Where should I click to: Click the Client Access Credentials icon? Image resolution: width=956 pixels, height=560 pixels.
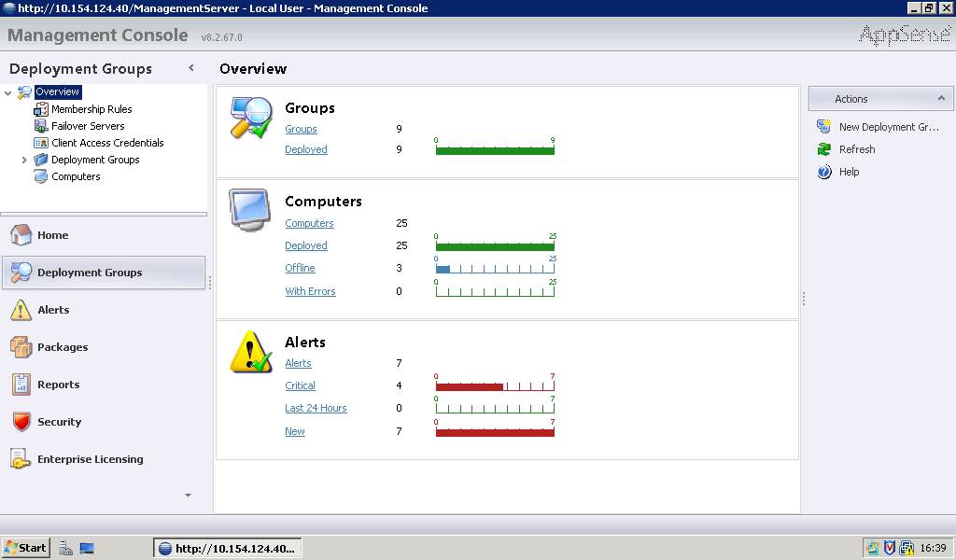pos(41,143)
